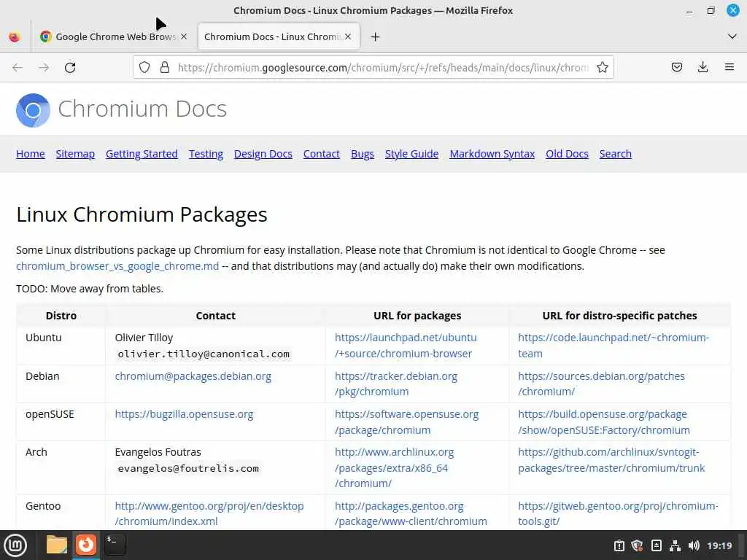747x560 pixels.
Task: Open the Search nav link
Action: tap(616, 154)
